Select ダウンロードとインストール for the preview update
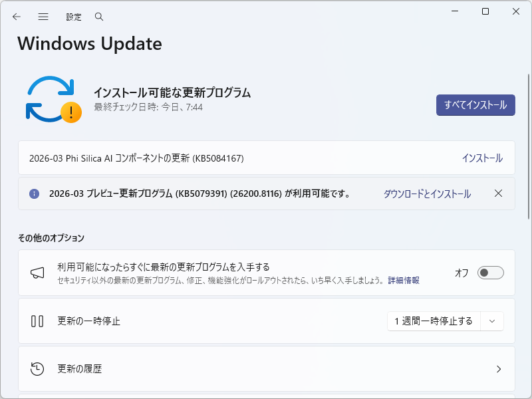532x399 pixels. pyautogui.click(x=427, y=194)
